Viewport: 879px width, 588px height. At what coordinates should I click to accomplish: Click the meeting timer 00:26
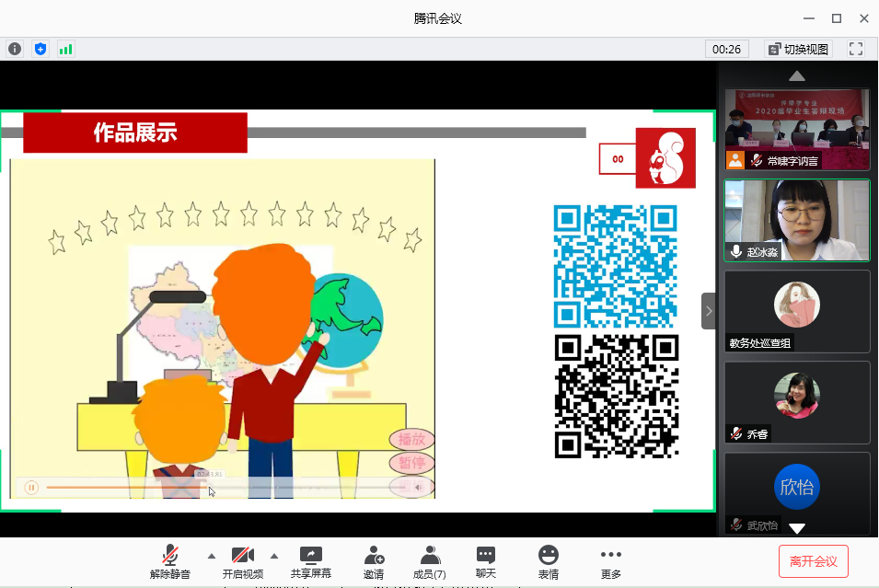pyautogui.click(x=726, y=50)
